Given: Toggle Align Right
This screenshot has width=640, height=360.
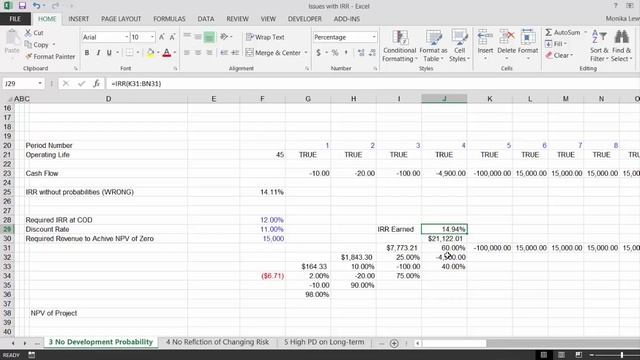Looking at the screenshot, I should click(x=209, y=53).
